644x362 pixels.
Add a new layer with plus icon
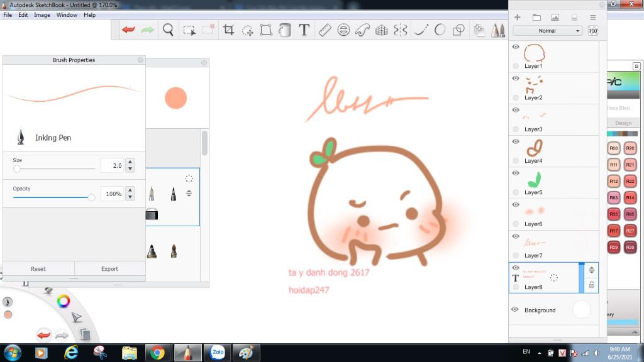518,17
